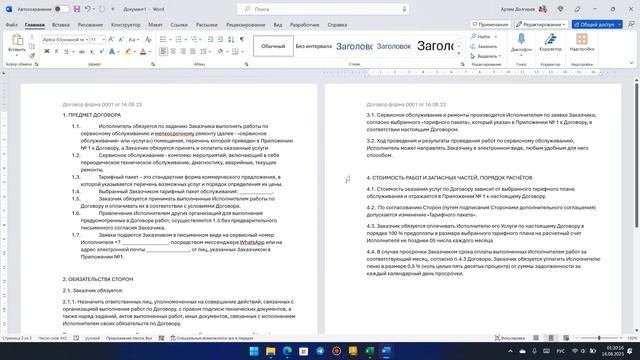
Task: Click the multilevel list icon
Action: pyautogui.click(x=194, y=39)
